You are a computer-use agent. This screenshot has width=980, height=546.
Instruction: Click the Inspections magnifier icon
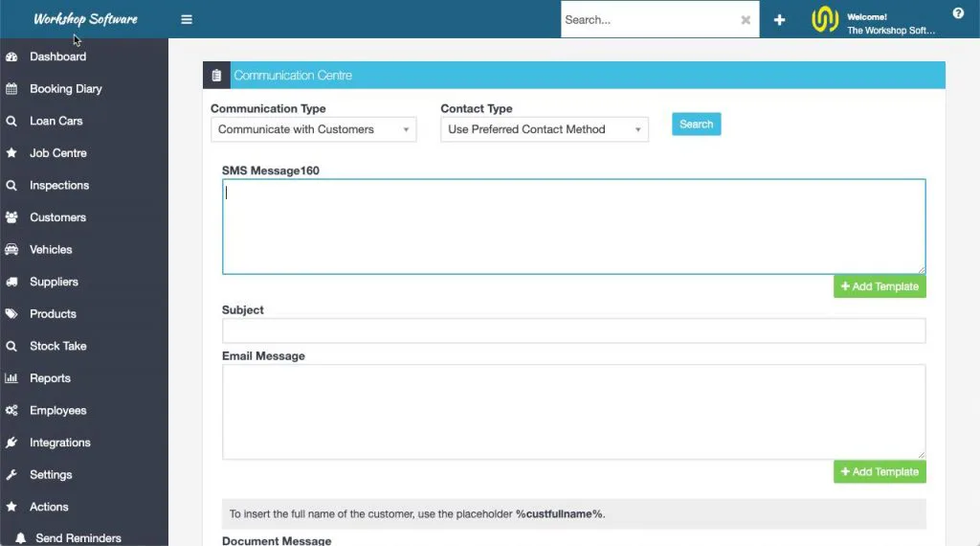click(11, 185)
